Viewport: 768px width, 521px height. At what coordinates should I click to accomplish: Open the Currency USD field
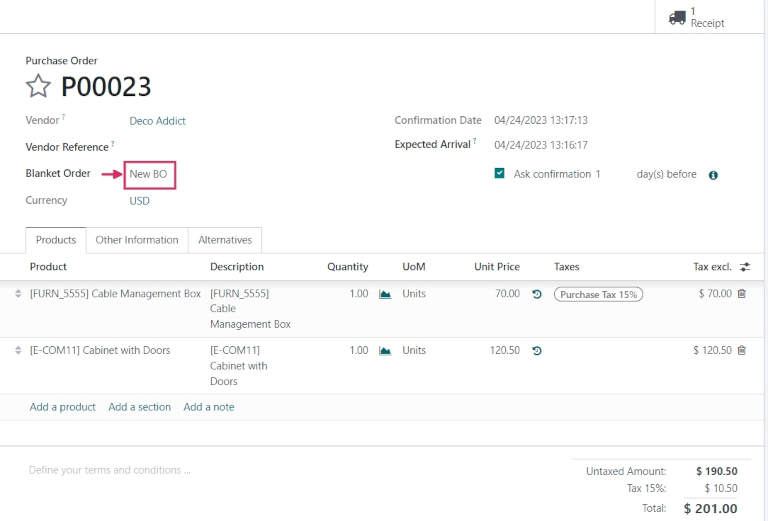click(x=140, y=201)
